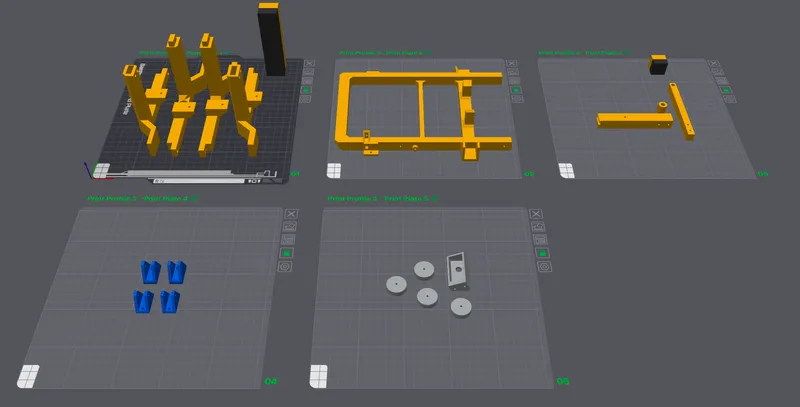Click the '03' plate number label
800x407 pixels.
pos(763,174)
